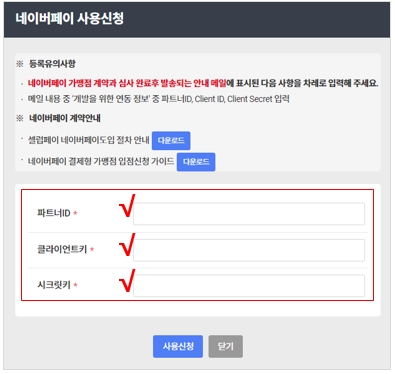Click the 셀럽페이 네이버페이도입 절차 안내 text

coord(88,140)
